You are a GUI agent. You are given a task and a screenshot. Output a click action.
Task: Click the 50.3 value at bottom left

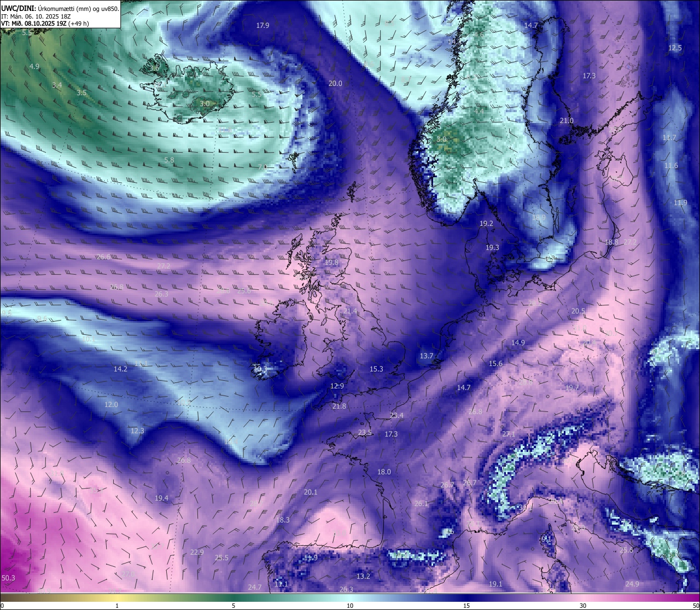(x=8, y=578)
